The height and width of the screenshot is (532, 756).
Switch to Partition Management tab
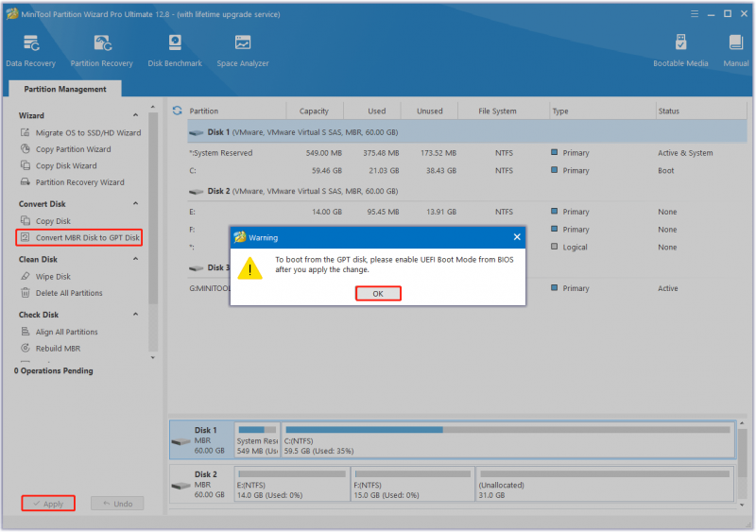coord(65,89)
